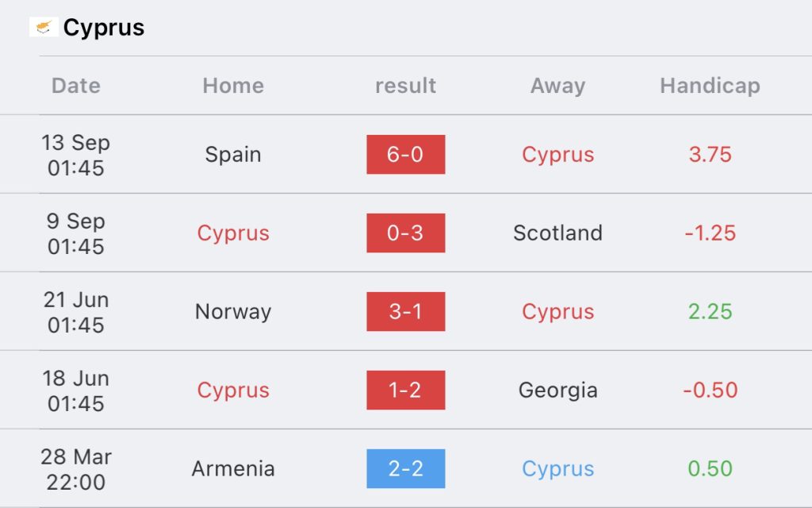This screenshot has height=508, width=812.
Task: Open the Norway team link
Action: coord(233,312)
